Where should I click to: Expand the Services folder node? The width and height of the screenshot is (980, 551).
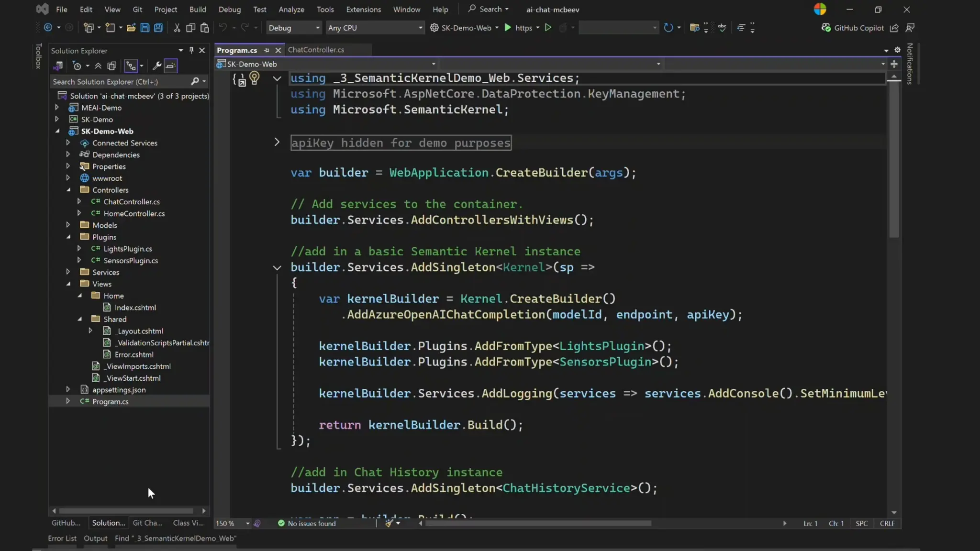click(68, 272)
